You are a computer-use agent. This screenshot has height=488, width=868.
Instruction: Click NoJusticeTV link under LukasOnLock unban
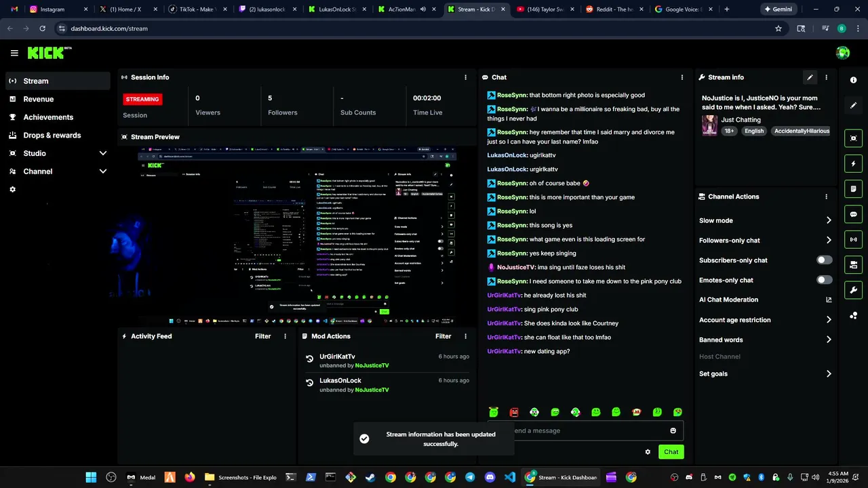[x=372, y=390]
